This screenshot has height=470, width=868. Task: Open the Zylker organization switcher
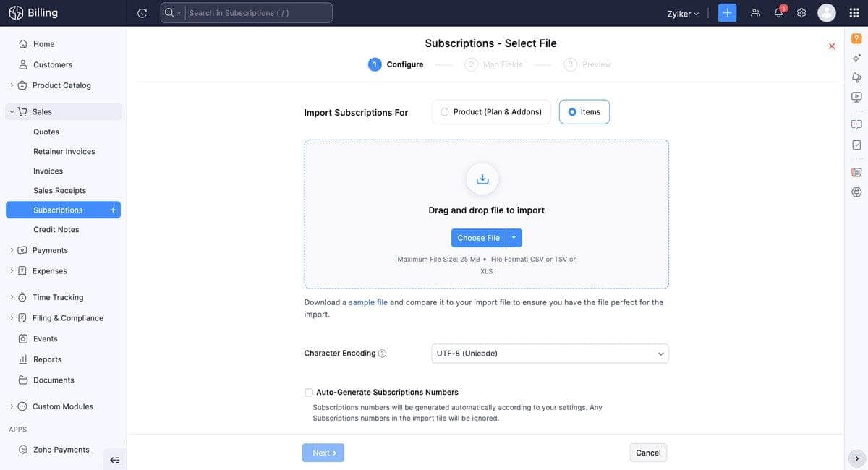683,14
